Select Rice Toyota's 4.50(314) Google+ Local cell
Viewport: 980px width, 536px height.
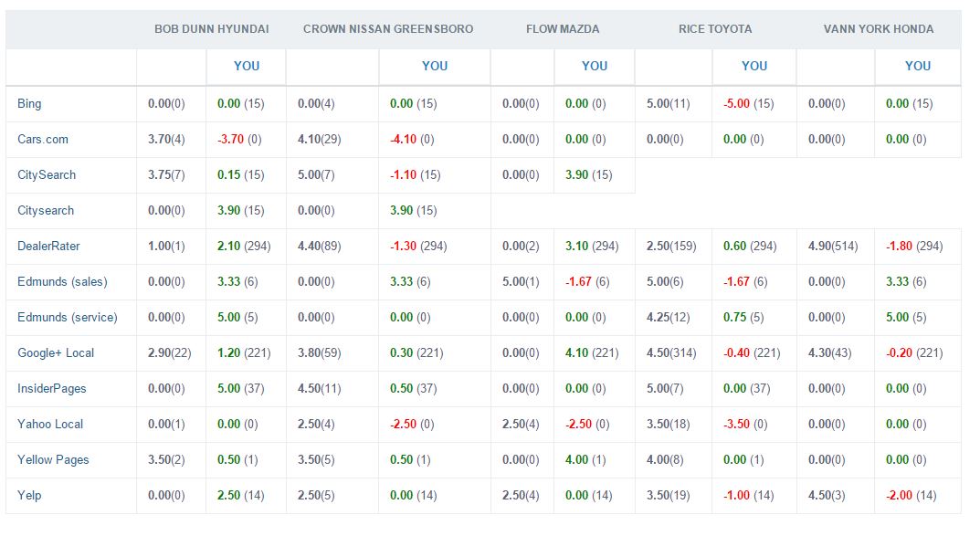(674, 353)
